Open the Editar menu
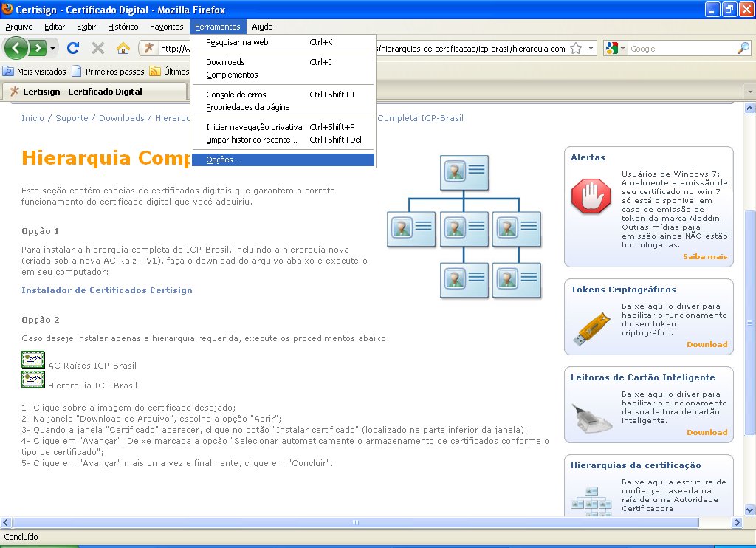Screen dimensions: 756x548 55,27
